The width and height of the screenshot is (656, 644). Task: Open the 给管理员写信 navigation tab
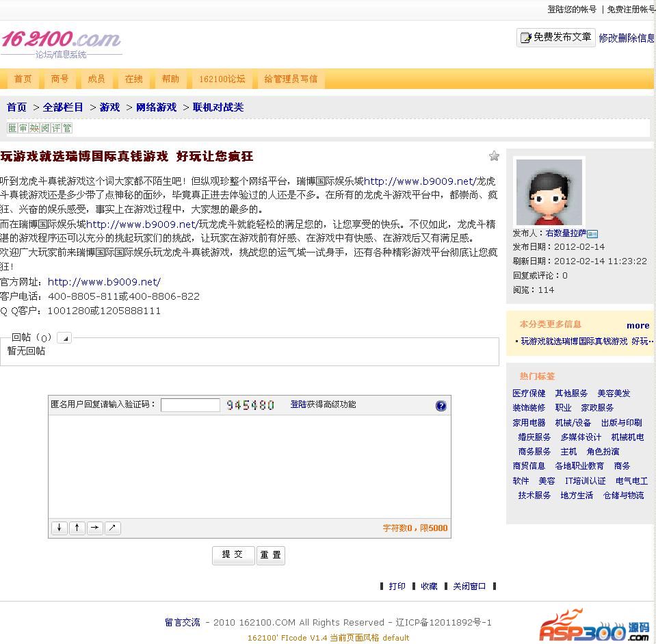click(291, 79)
